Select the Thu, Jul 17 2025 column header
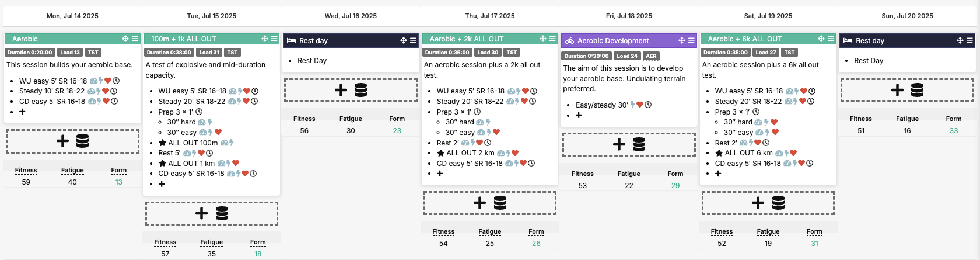This screenshot has height=260, width=980. (490, 16)
